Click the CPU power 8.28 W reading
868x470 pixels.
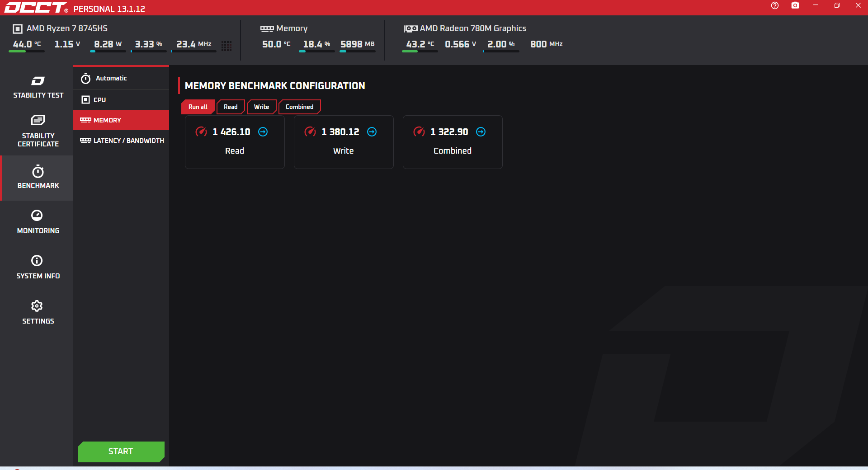(108, 44)
